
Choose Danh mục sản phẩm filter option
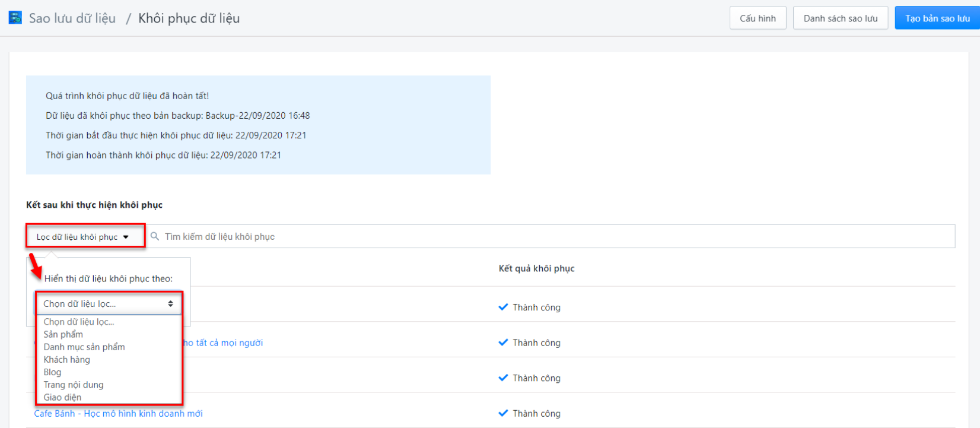point(84,347)
